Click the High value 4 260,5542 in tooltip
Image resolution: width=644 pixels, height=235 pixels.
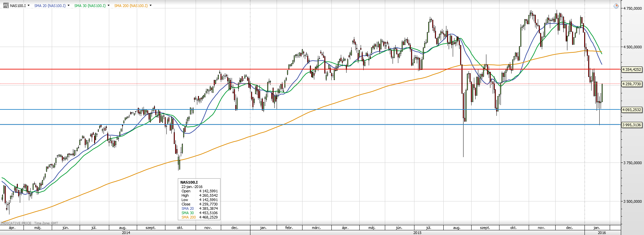point(208,195)
